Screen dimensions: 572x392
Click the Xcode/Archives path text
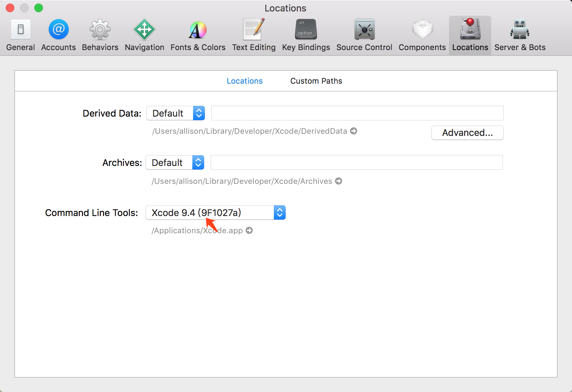(x=242, y=181)
